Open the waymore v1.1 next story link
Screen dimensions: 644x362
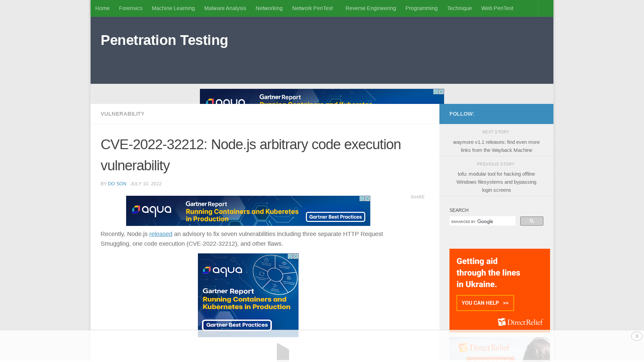click(496, 146)
